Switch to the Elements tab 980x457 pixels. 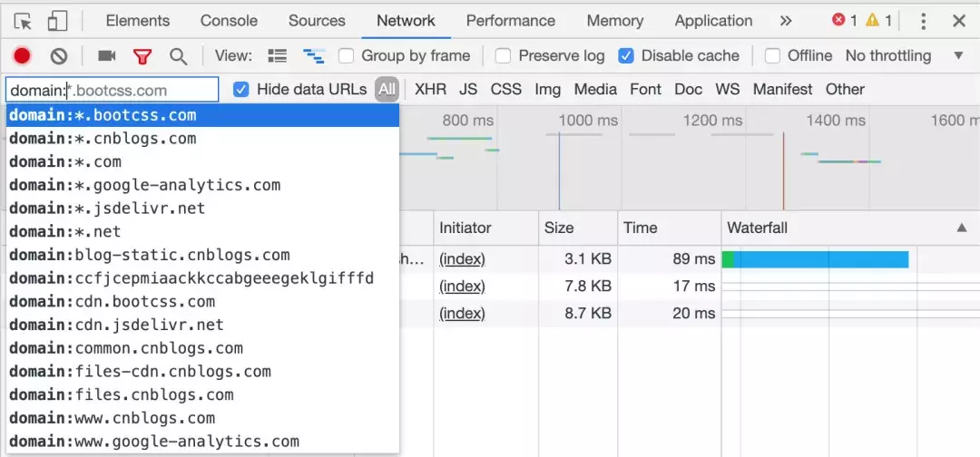pos(138,21)
